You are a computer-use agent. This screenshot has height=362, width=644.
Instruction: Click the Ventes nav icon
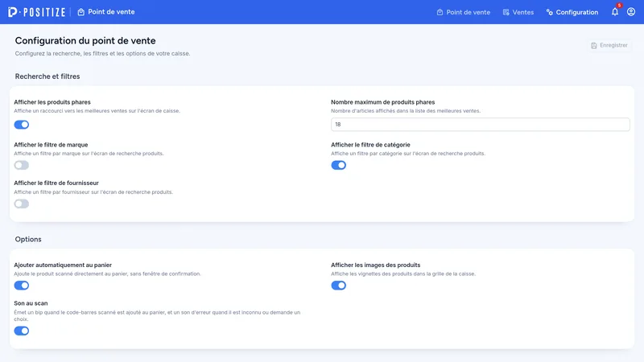(506, 12)
